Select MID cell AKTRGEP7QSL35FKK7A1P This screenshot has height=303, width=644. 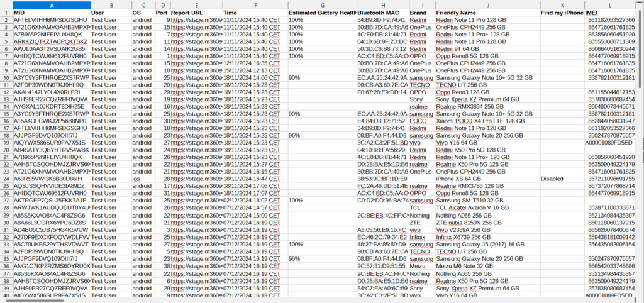(x=52, y=201)
